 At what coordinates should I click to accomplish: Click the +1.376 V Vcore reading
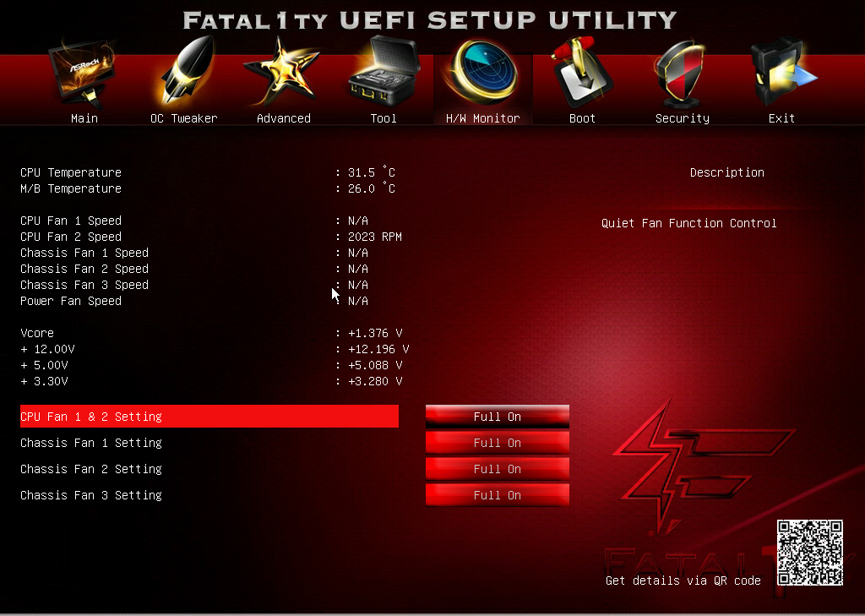pos(375,333)
